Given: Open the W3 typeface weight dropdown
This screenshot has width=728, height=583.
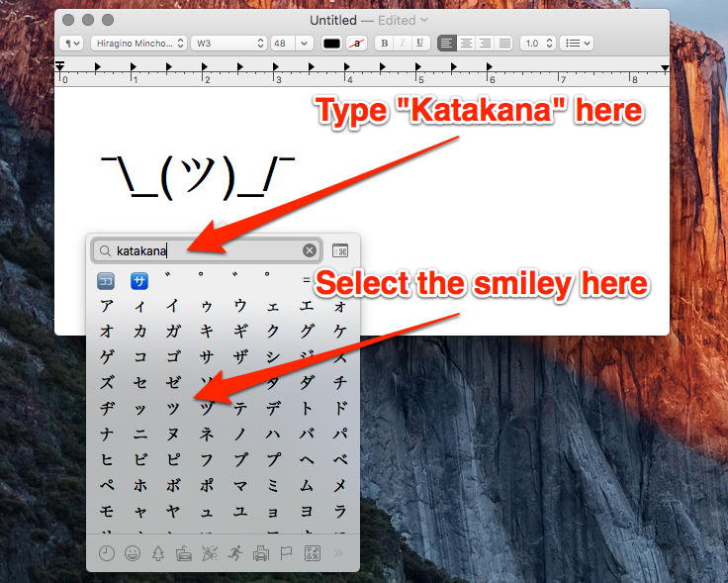Looking at the screenshot, I should (228, 44).
